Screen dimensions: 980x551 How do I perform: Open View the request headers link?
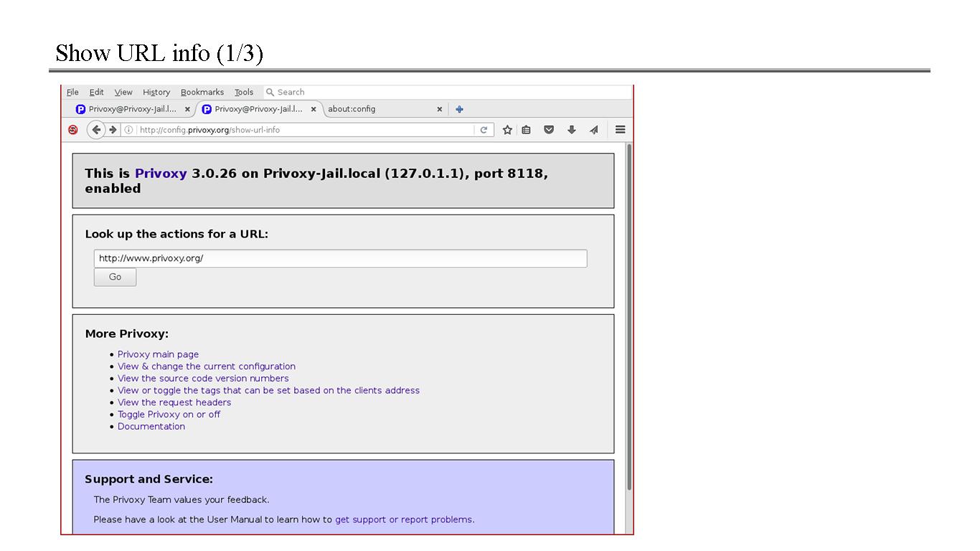pyautogui.click(x=174, y=402)
